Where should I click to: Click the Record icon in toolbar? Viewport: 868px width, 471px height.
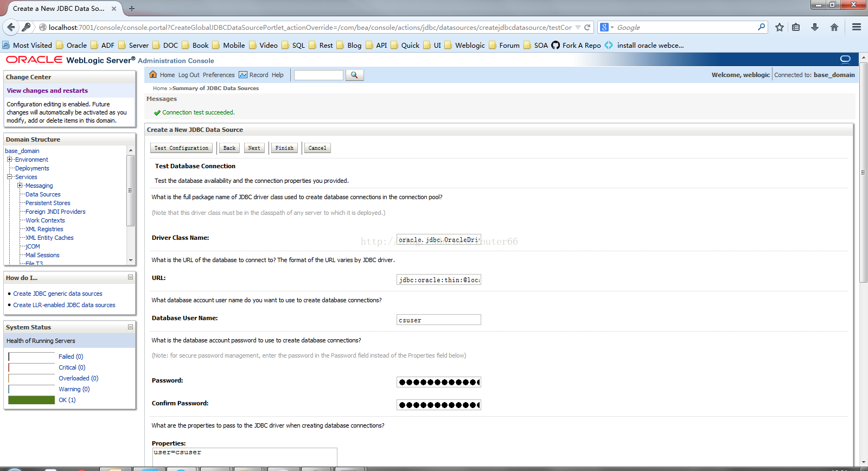pos(243,75)
